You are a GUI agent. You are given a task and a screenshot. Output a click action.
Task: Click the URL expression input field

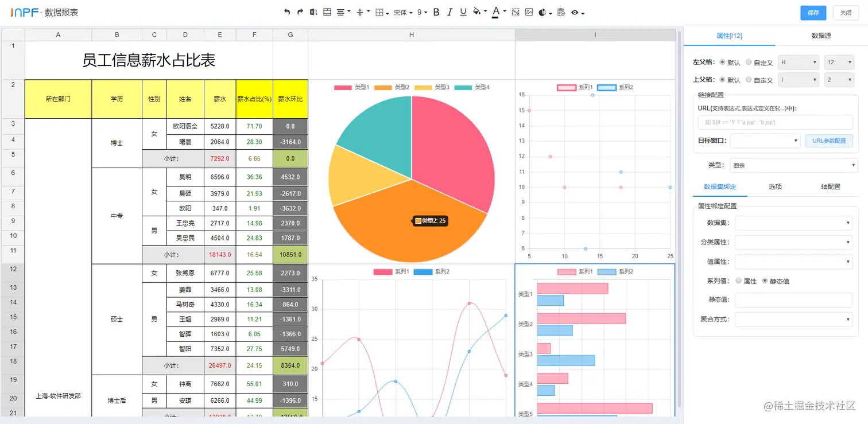click(775, 122)
